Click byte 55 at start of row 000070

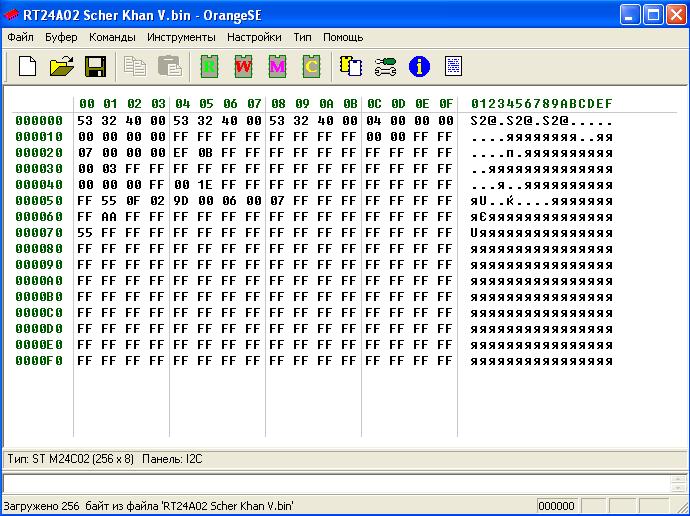click(x=85, y=233)
